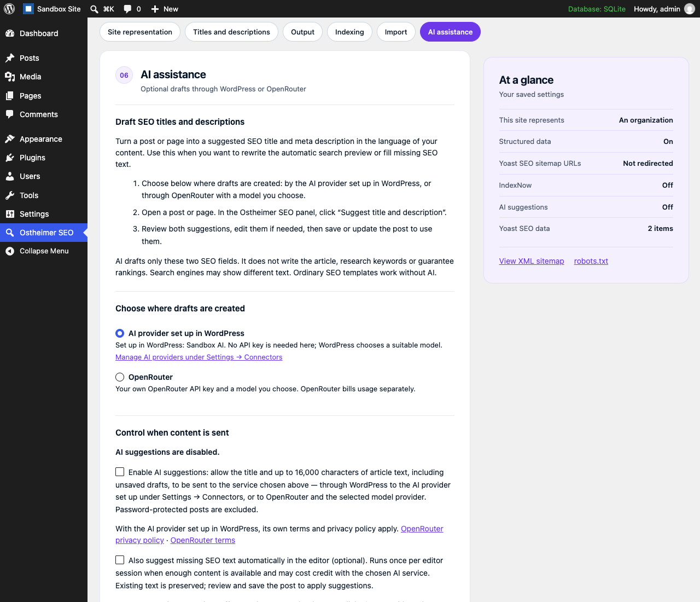Select AI provider set up in WordPress radio

[120, 333]
